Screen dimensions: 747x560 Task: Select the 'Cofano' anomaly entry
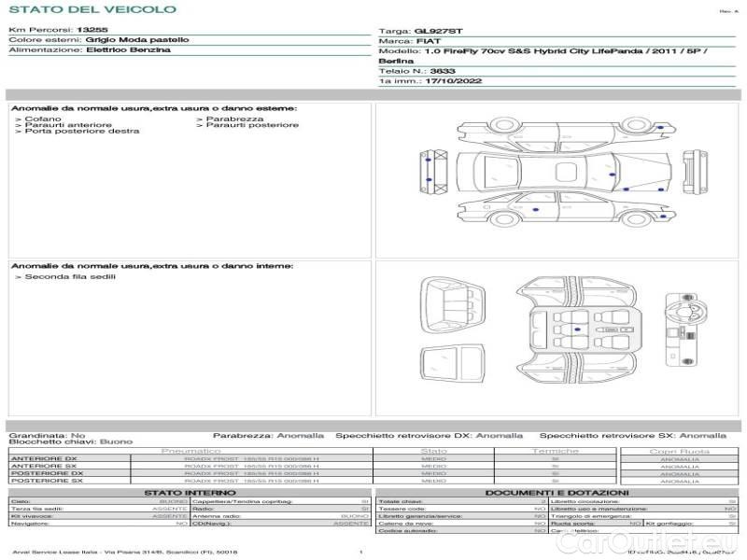click(x=43, y=119)
